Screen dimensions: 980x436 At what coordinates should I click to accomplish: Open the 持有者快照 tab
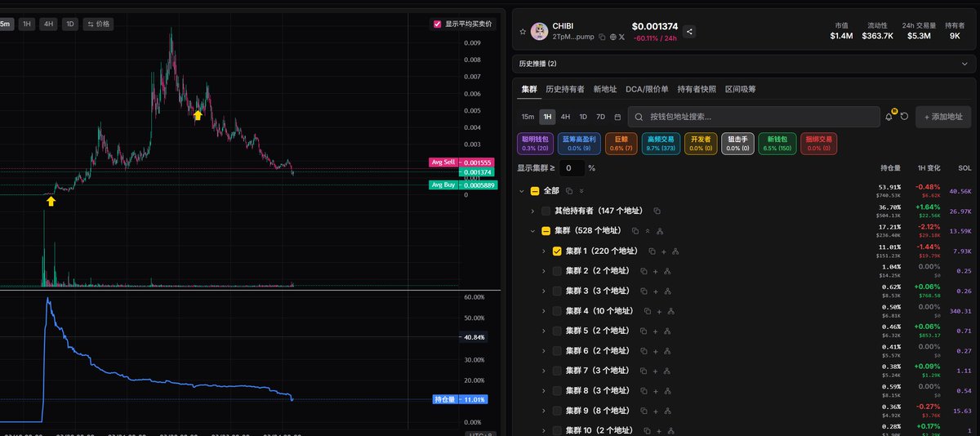tap(697, 89)
